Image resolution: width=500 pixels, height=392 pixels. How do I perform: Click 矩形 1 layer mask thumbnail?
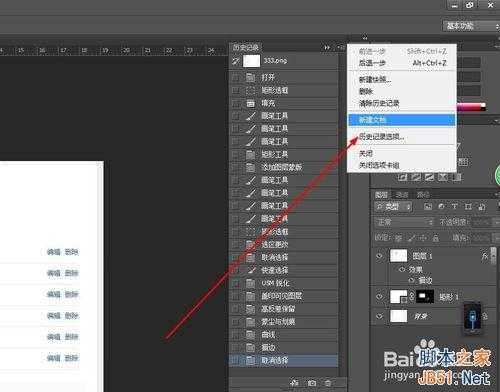pos(425,296)
